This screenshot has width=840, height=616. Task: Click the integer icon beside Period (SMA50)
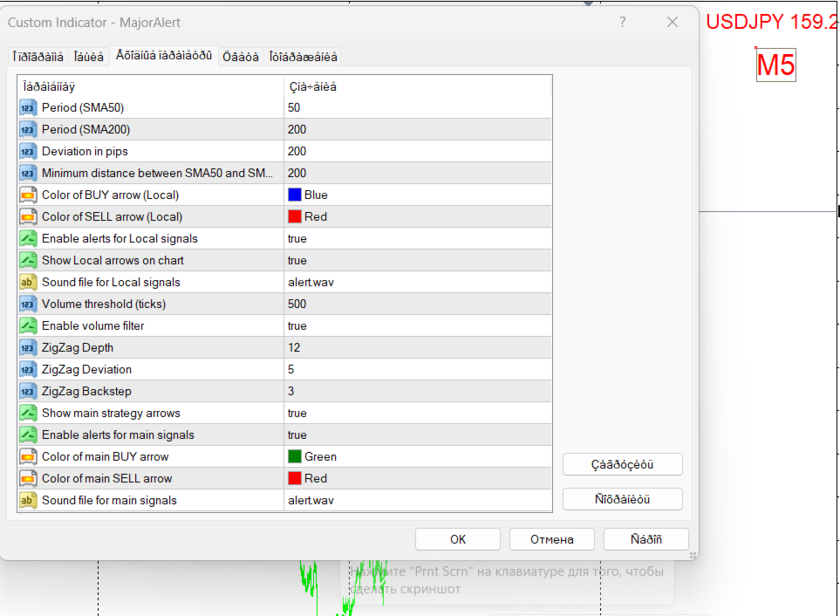click(x=28, y=107)
